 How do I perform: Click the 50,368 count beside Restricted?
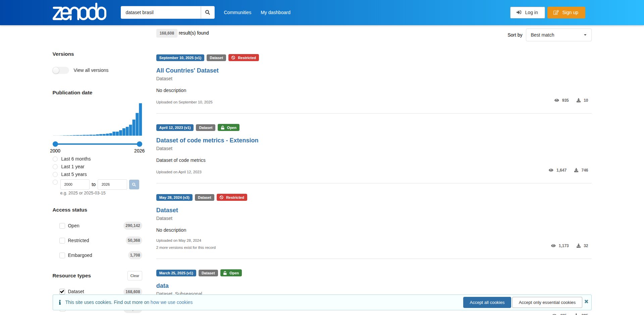coord(134,240)
